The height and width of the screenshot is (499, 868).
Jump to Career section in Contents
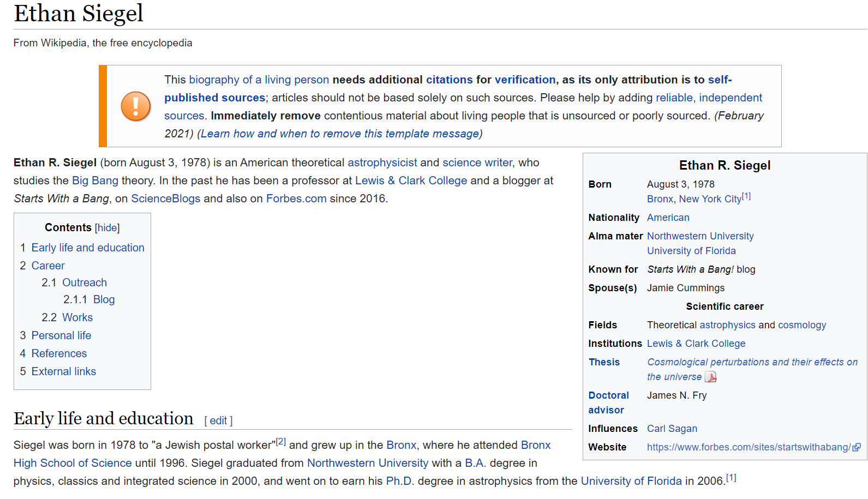(x=48, y=266)
